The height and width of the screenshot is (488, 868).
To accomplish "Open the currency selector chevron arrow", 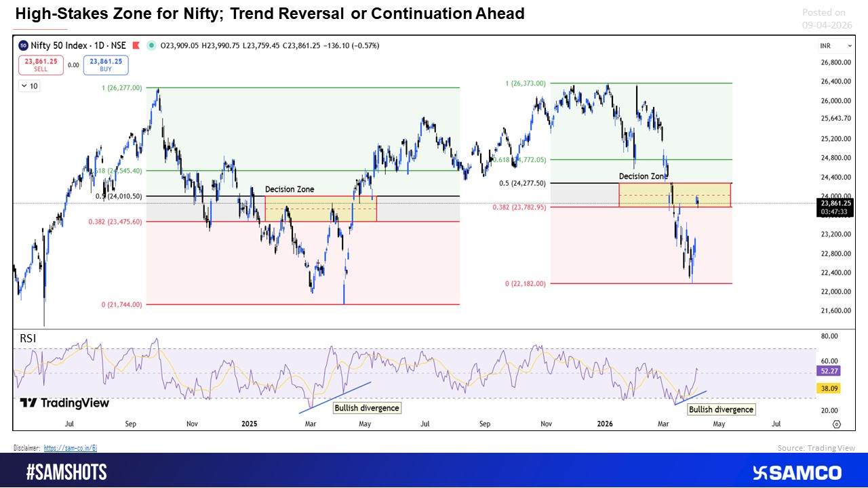I will tap(850, 45).
